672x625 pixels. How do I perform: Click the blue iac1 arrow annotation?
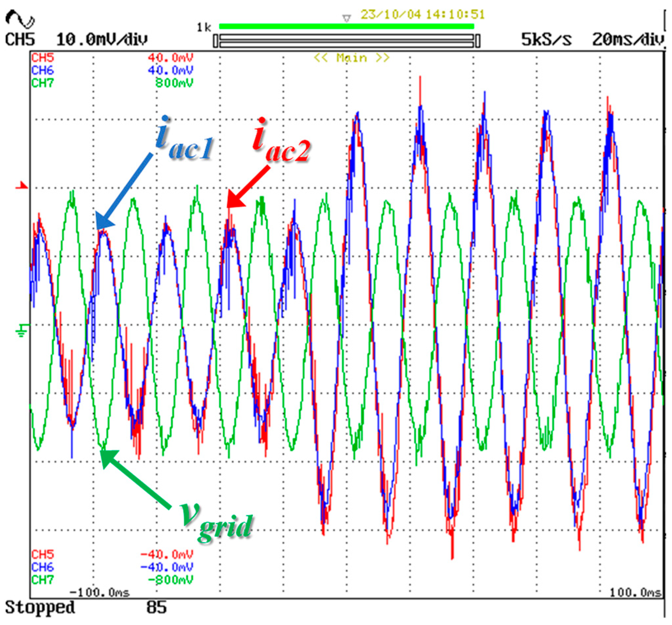pos(123,192)
